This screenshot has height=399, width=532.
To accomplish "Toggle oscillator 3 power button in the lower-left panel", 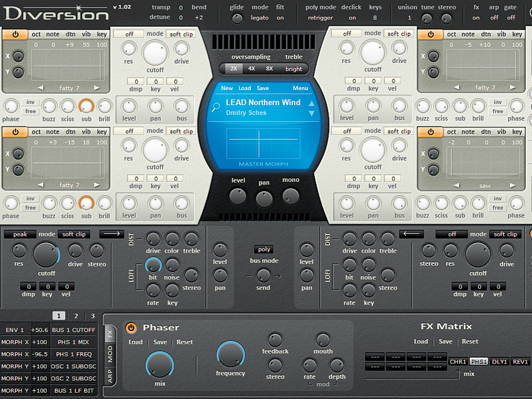I will (15, 132).
